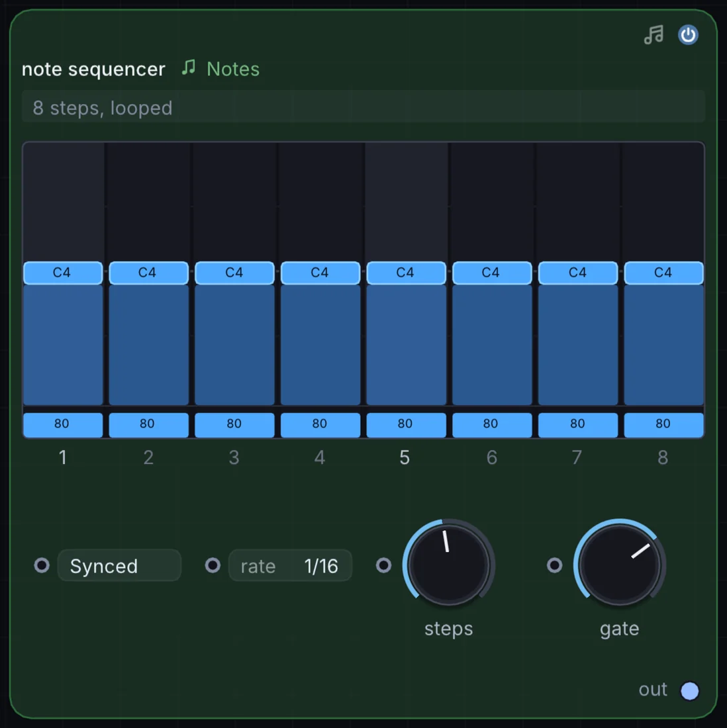Select the C4 note of step 2

click(x=149, y=273)
